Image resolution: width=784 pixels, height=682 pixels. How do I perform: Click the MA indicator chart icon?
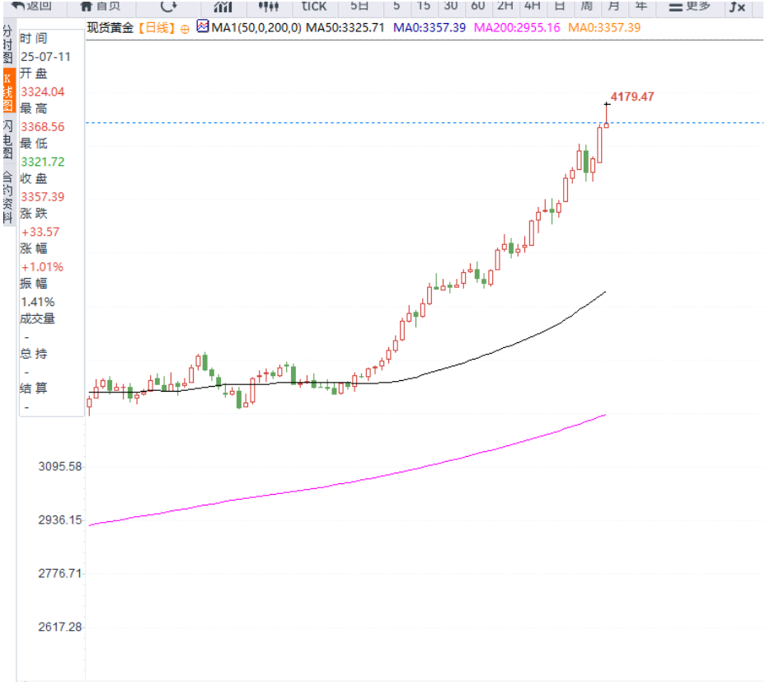pyautogui.click(x=203, y=26)
